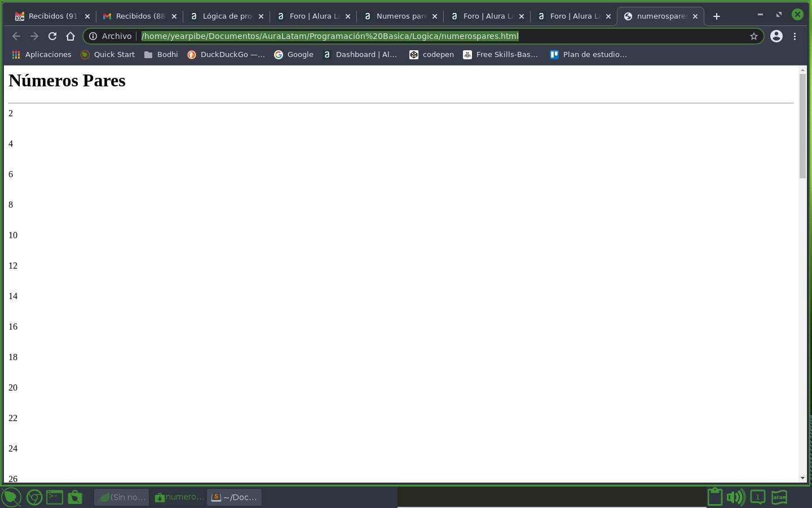Screen dimensions: 812x508
Task: Open the Free Skills-Bas... bookmark
Action: (x=501, y=55)
